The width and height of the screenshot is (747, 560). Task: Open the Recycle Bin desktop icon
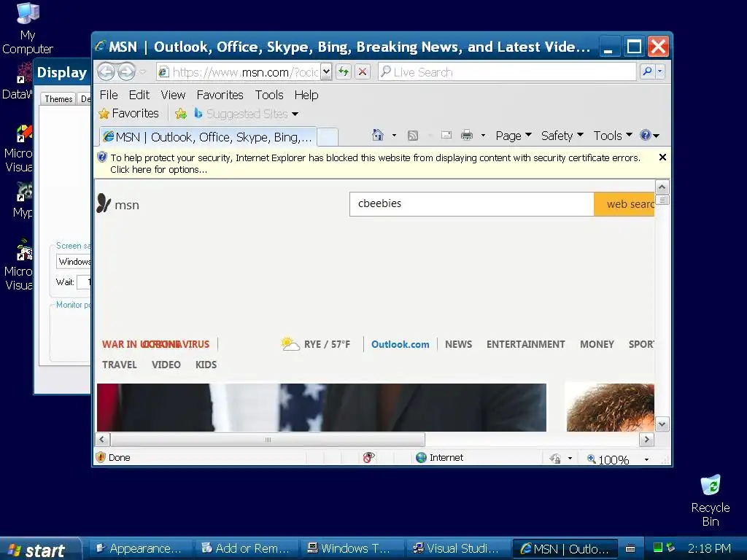click(x=710, y=500)
